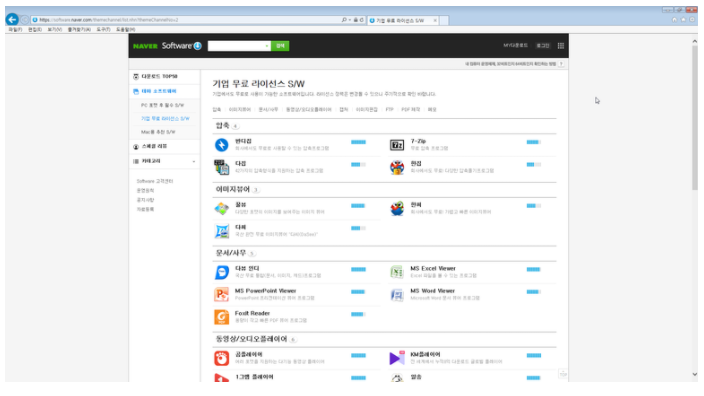The image size is (704, 396).
Task: Click the Foxit Reader title text
Action: click(252, 313)
